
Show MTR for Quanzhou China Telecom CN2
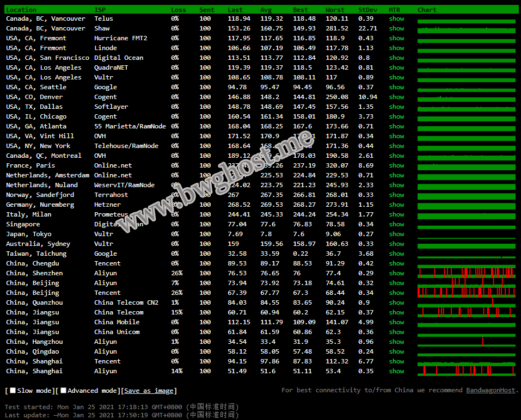tap(397, 303)
